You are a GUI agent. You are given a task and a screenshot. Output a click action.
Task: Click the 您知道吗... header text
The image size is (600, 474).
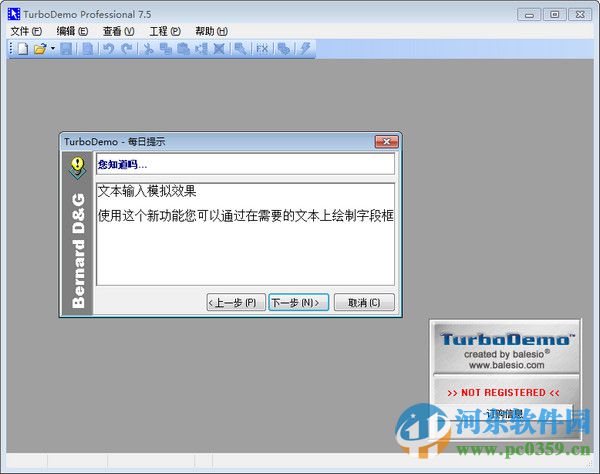point(122,165)
